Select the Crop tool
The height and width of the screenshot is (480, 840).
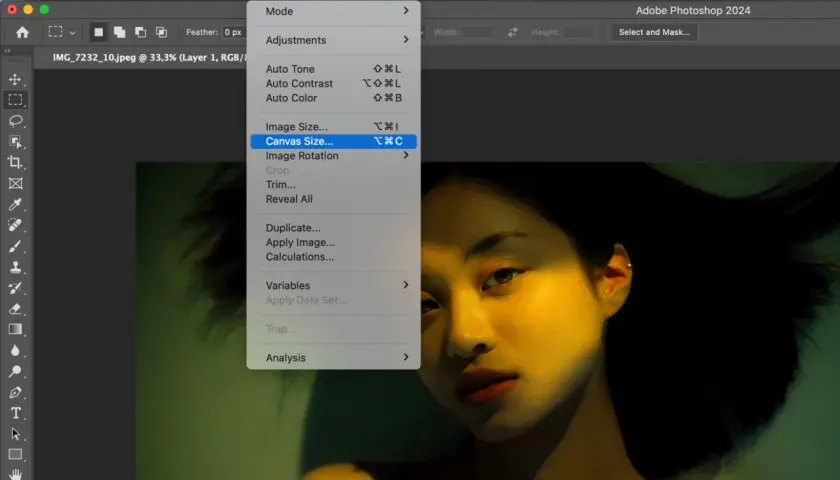pos(15,162)
